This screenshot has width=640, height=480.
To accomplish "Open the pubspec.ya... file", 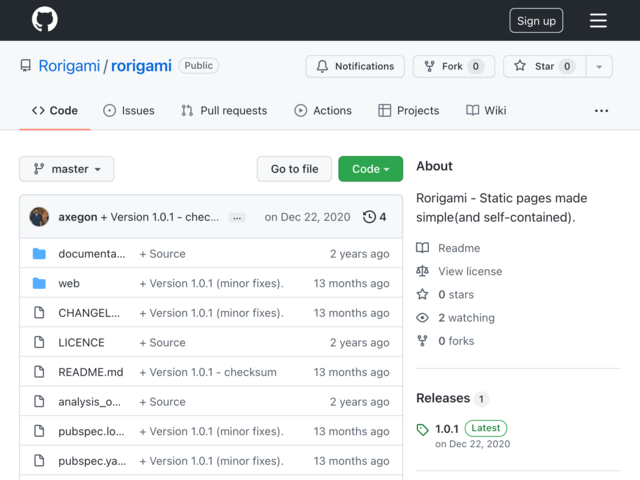I will [x=92, y=461].
